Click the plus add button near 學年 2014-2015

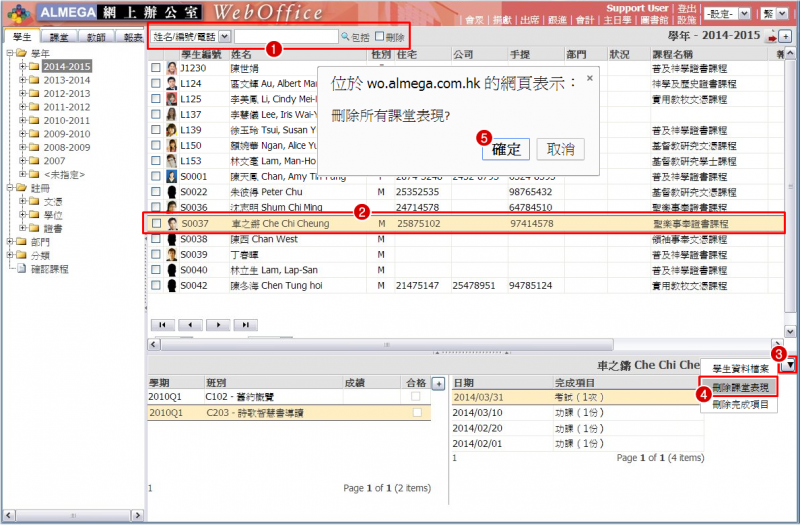785,37
